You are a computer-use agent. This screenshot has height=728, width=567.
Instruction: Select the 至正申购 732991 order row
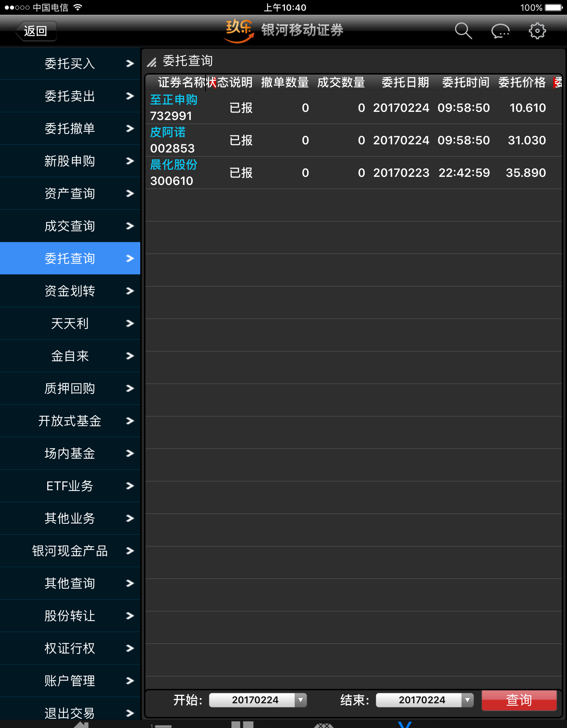pyautogui.click(x=354, y=108)
